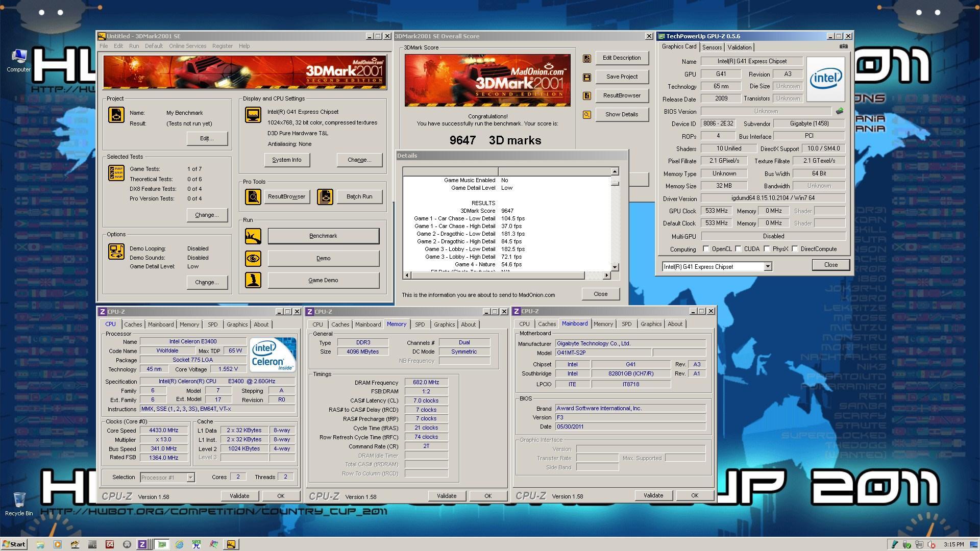
Task: Click the Intel logo in GPU-Z
Action: pyautogui.click(x=826, y=78)
